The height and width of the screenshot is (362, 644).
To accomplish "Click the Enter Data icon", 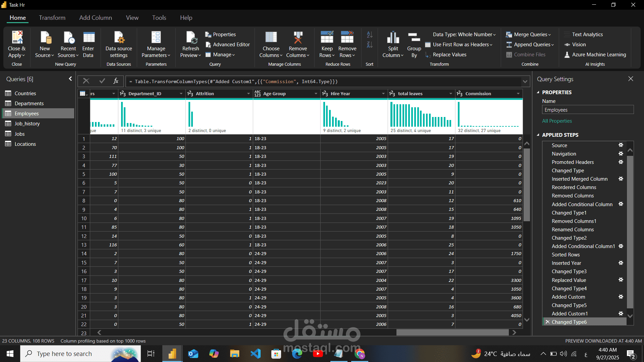I will pos(88,38).
